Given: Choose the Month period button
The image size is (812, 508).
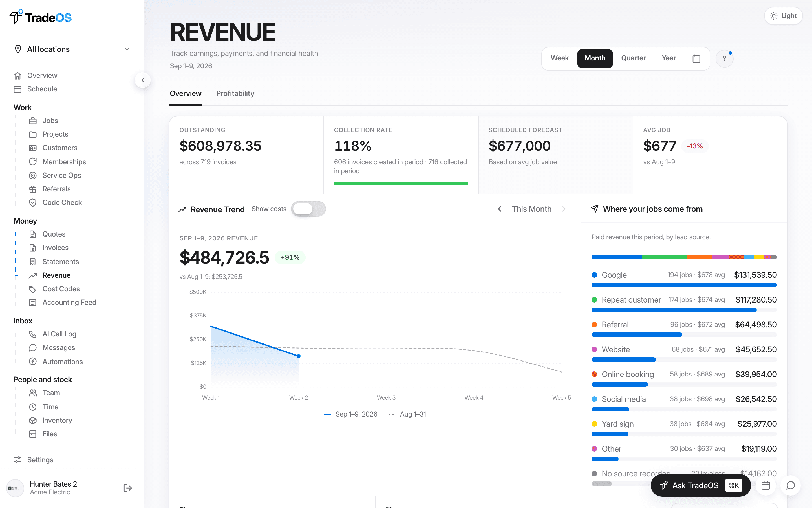Looking at the screenshot, I should click(595, 58).
